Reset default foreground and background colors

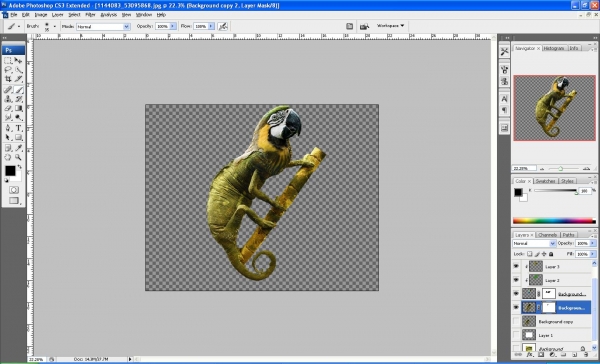tap(7, 180)
